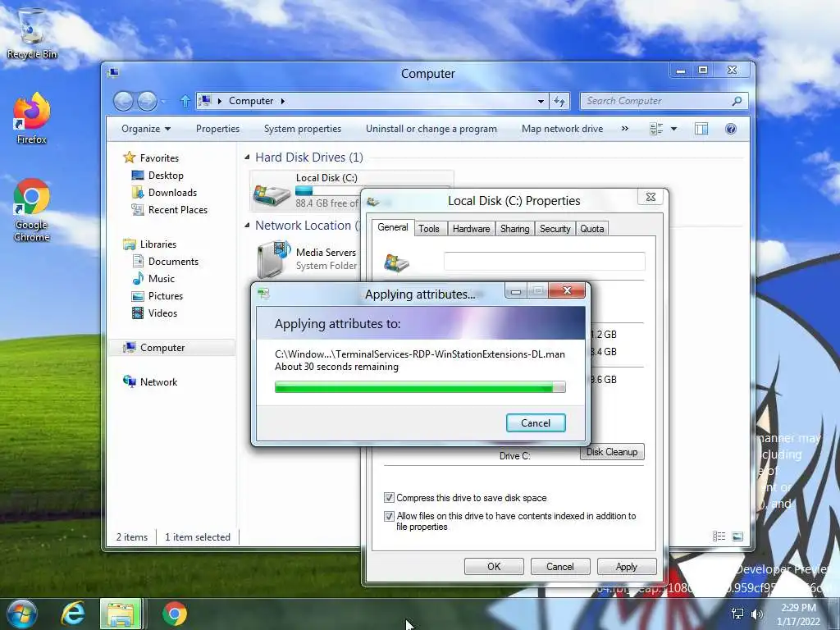Open Internet Explorer from taskbar
The width and height of the screenshot is (840, 630).
73,614
